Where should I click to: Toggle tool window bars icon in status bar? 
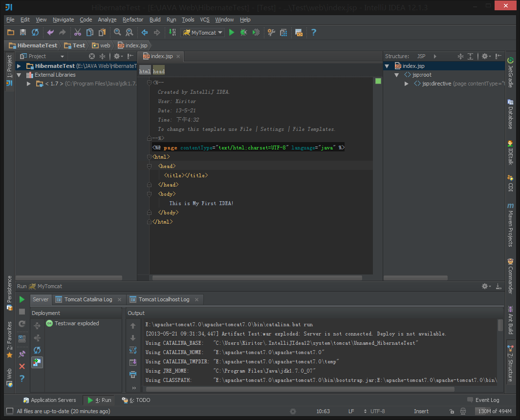(x=10, y=411)
